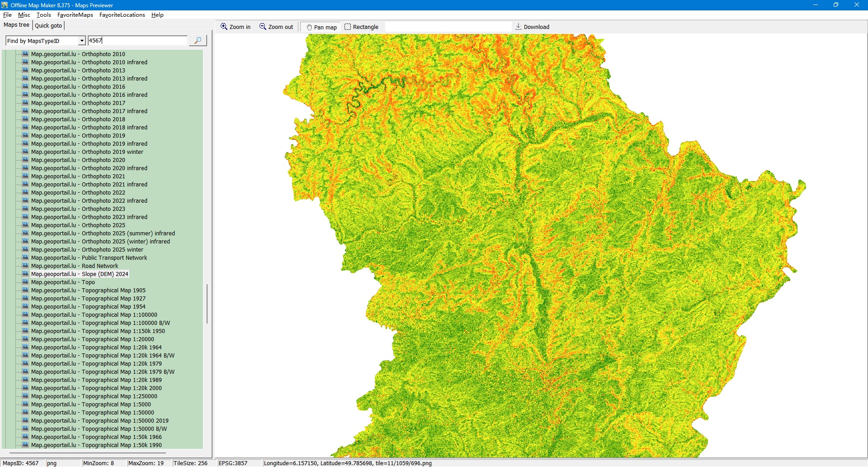The height and width of the screenshot is (467, 868).
Task: Switch to the Maps tree tab
Action: (x=16, y=25)
